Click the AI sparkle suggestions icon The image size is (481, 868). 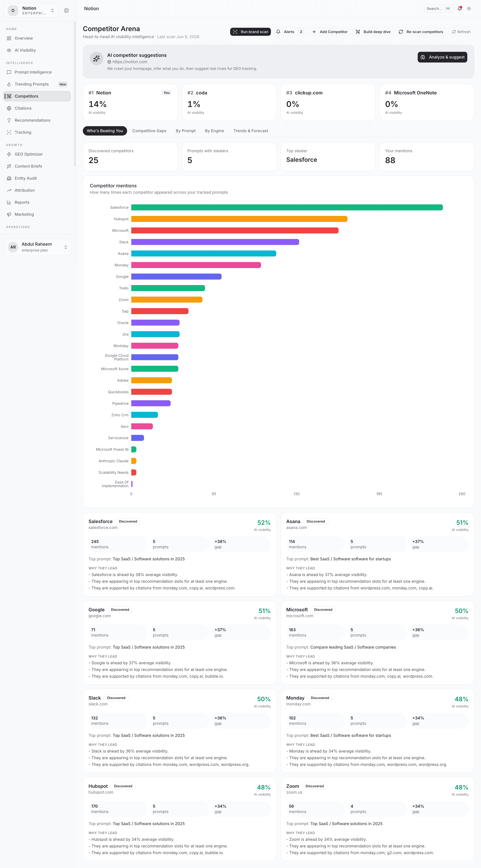(96, 58)
